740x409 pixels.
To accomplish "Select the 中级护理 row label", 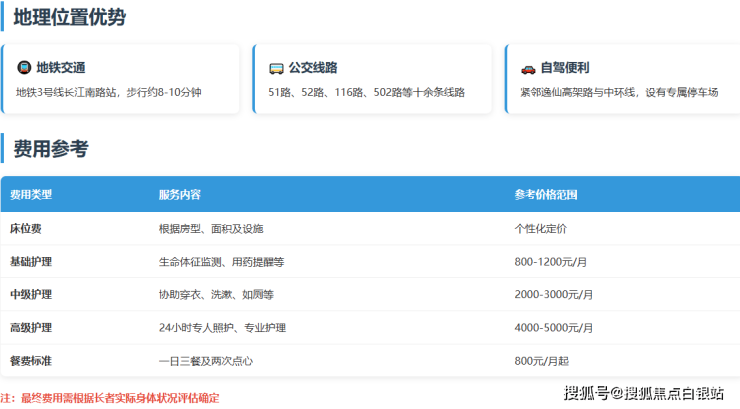I will tap(31, 295).
